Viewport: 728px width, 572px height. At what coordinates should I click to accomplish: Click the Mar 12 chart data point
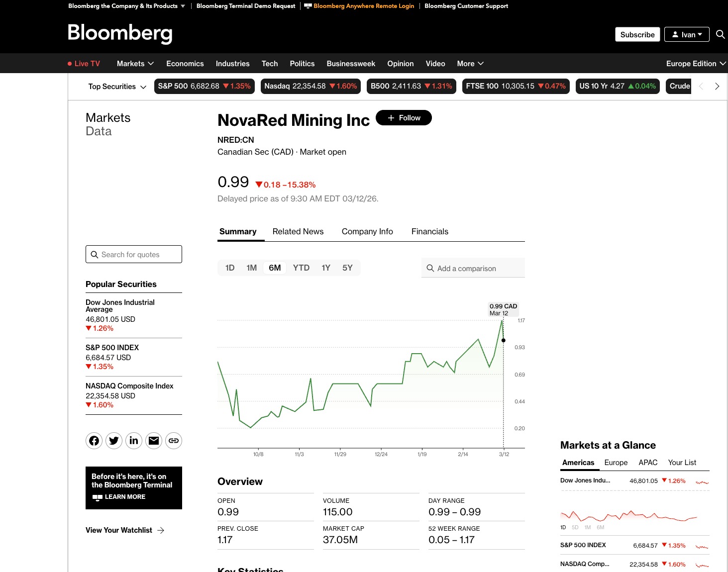click(504, 340)
